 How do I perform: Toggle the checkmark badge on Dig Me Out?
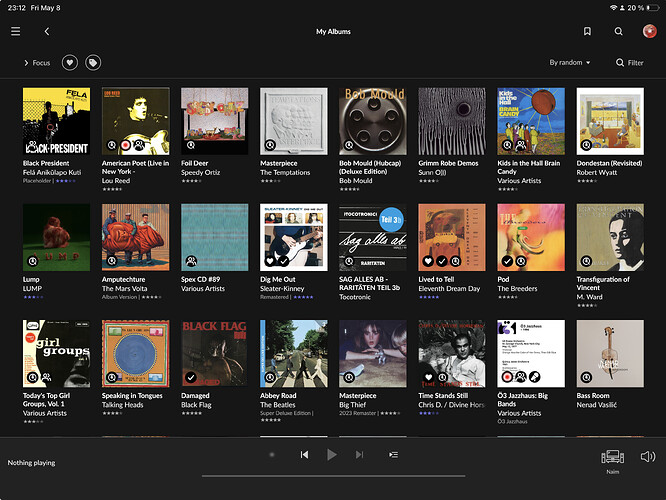point(284,261)
